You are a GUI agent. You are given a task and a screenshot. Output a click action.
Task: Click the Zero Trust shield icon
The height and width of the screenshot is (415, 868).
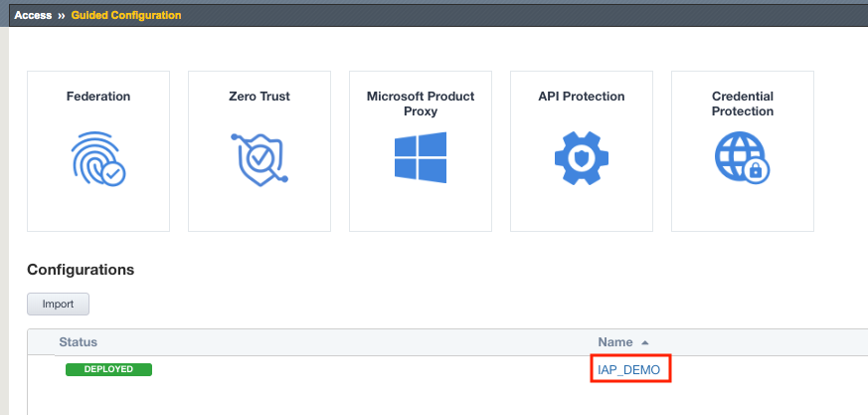[x=260, y=158]
